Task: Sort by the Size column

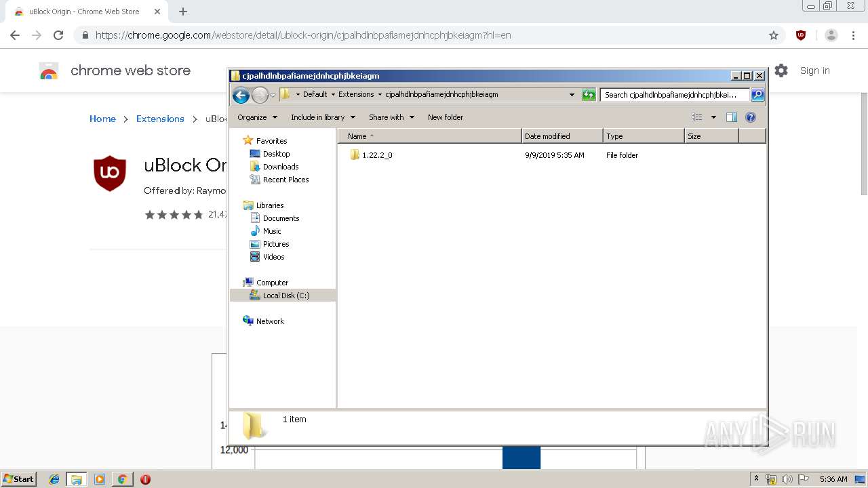Action: (x=711, y=136)
